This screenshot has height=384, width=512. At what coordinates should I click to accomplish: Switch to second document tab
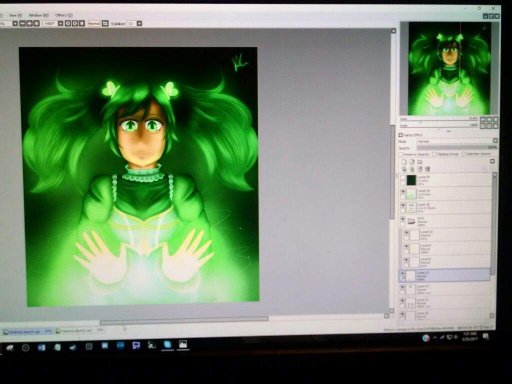point(79,331)
